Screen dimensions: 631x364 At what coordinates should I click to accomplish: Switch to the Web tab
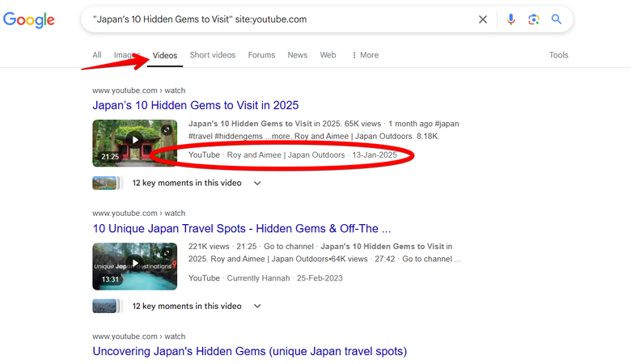click(328, 55)
